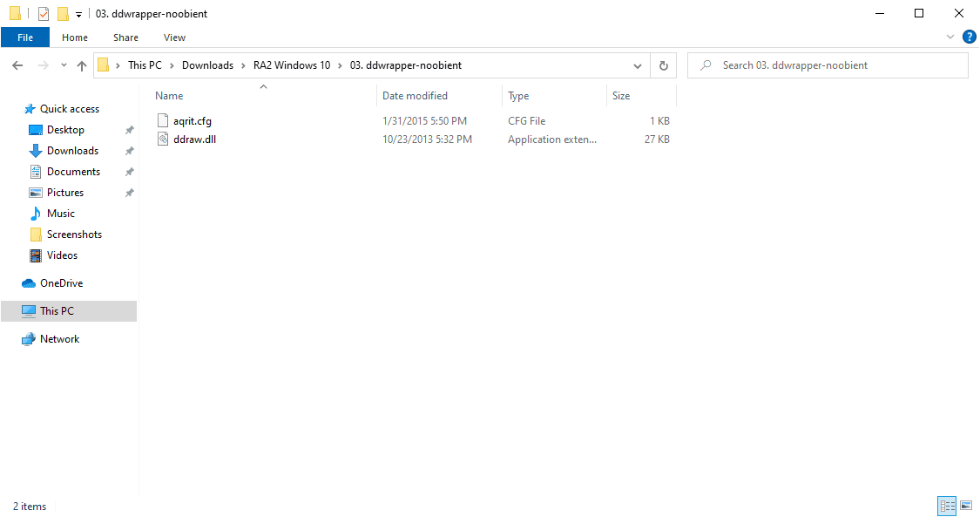
Task: Click RA2 Windows 10 breadcrumb
Action: 292,65
